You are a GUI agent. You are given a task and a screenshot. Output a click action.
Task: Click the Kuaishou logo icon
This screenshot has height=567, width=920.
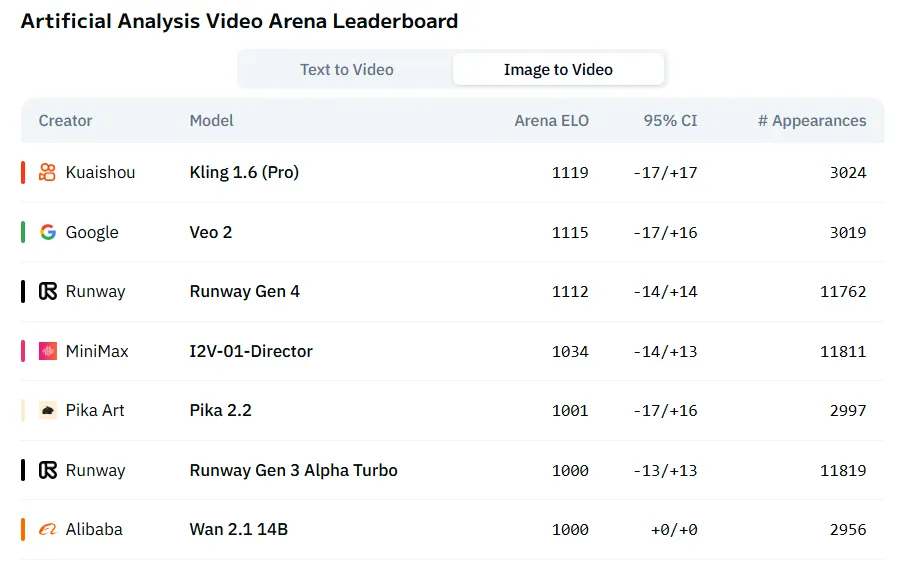coord(47,172)
